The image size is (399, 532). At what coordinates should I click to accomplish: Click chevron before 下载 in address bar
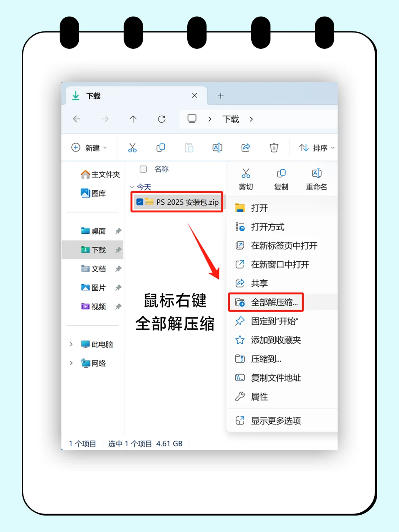pyautogui.click(x=210, y=119)
